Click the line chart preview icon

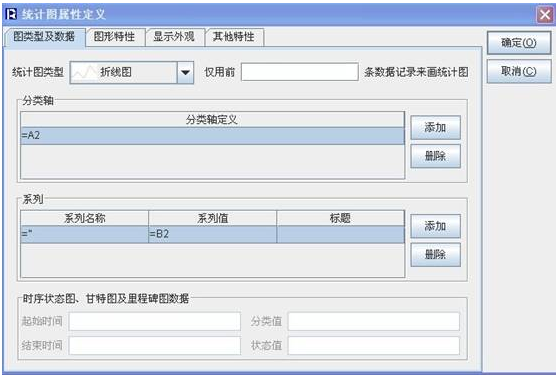coord(85,73)
